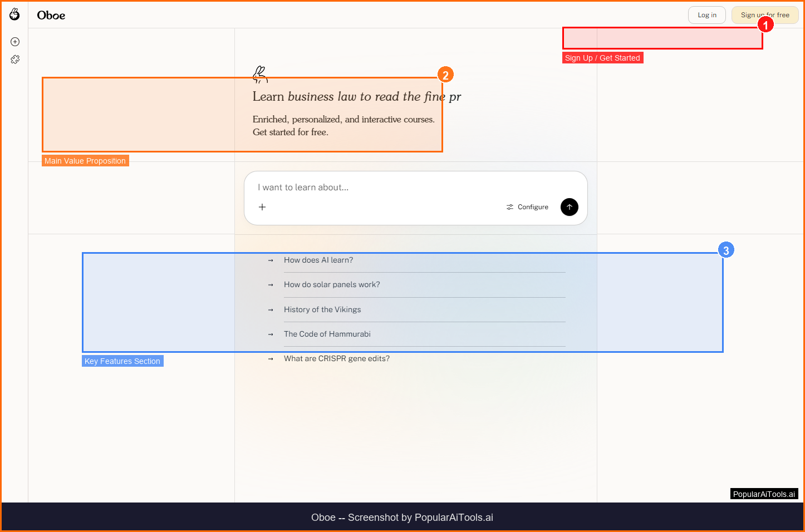
Task: Click the red annotation badge numbered 1
Action: pyautogui.click(x=765, y=25)
